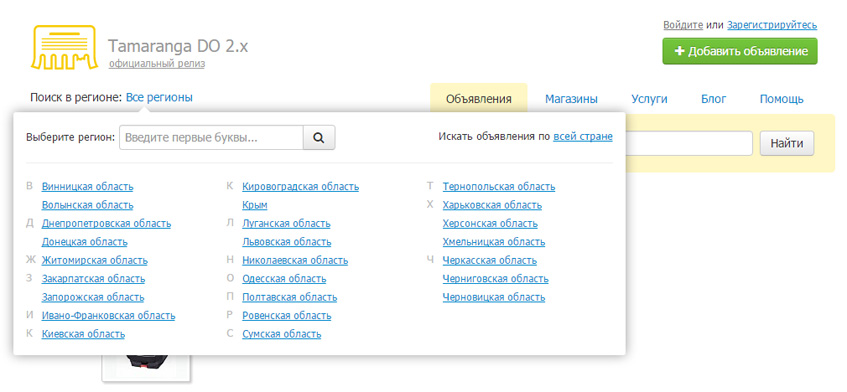Select Херсонская область

(490, 224)
